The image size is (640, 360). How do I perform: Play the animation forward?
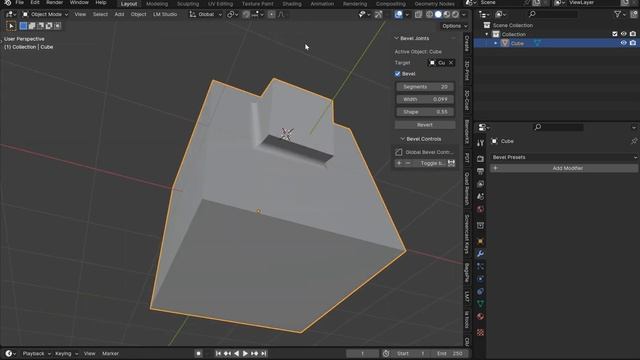[245, 353]
